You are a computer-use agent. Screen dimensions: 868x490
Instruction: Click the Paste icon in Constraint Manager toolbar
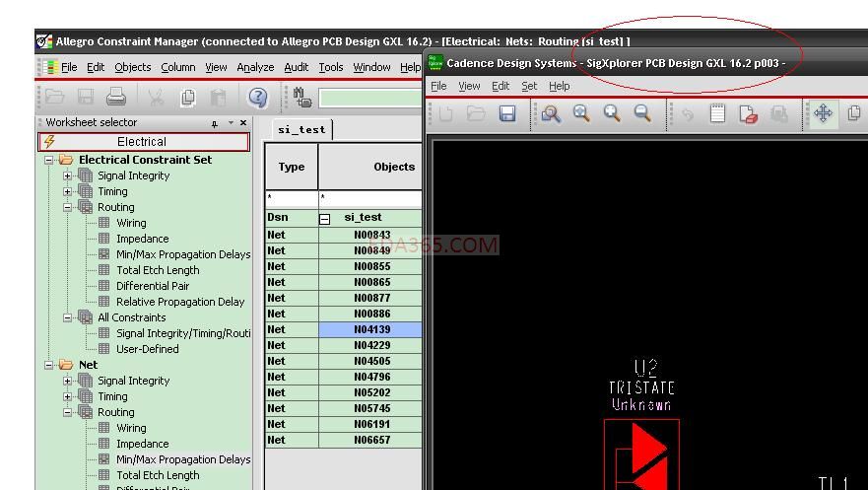tap(218, 97)
